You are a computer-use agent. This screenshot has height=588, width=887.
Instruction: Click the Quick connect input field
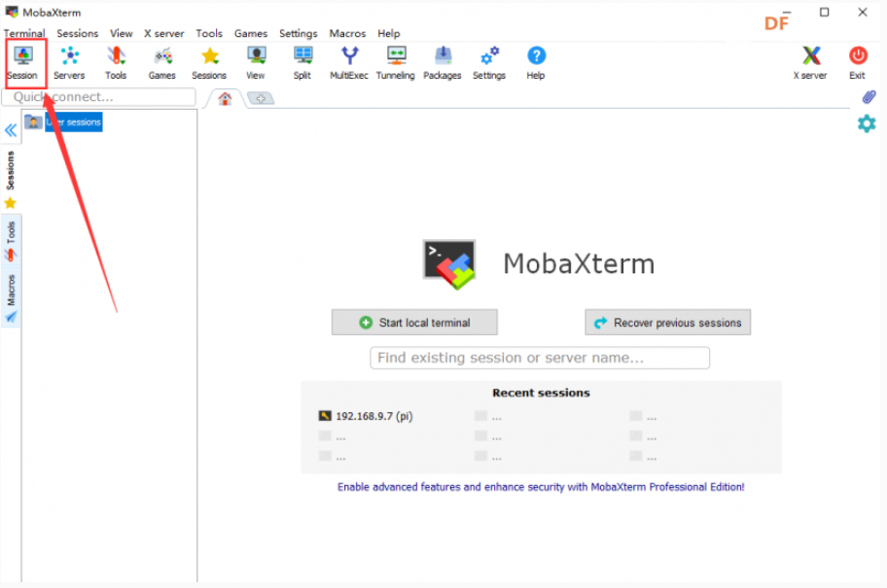click(x=99, y=96)
